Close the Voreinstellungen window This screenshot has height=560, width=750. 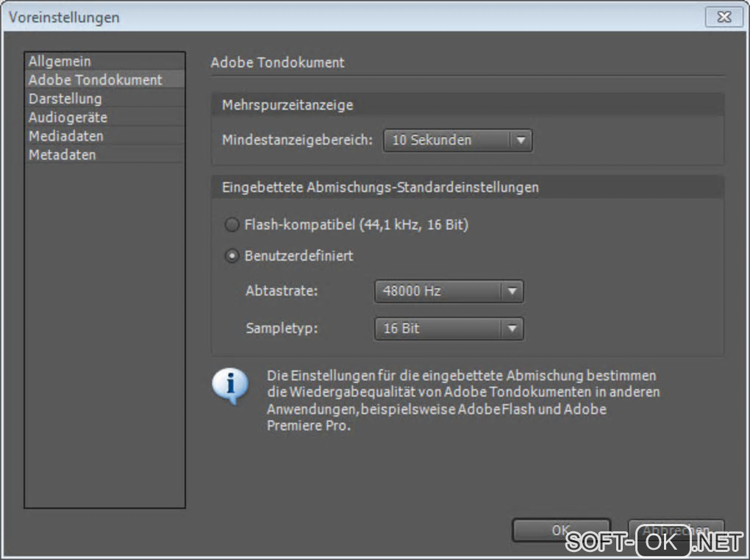[x=724, y=17]
